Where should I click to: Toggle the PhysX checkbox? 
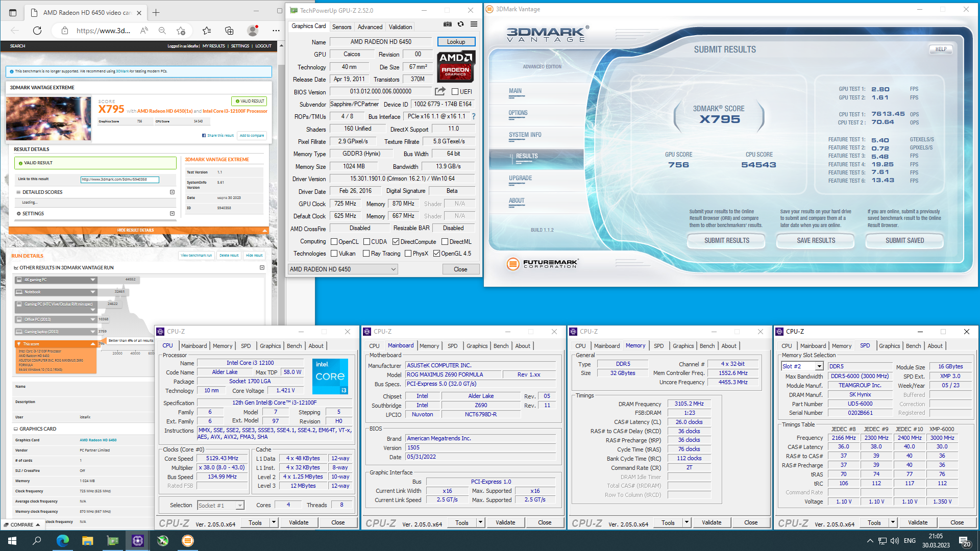pos(408,254)
